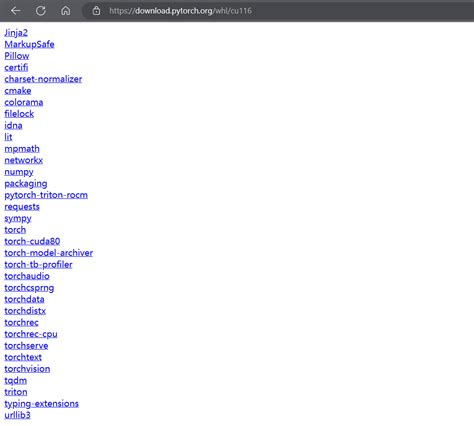The height and width of the screenshot is (426, 474).
Task: Focus the address bar showing download.pytorch.org
Action: (x=279, y=11)
